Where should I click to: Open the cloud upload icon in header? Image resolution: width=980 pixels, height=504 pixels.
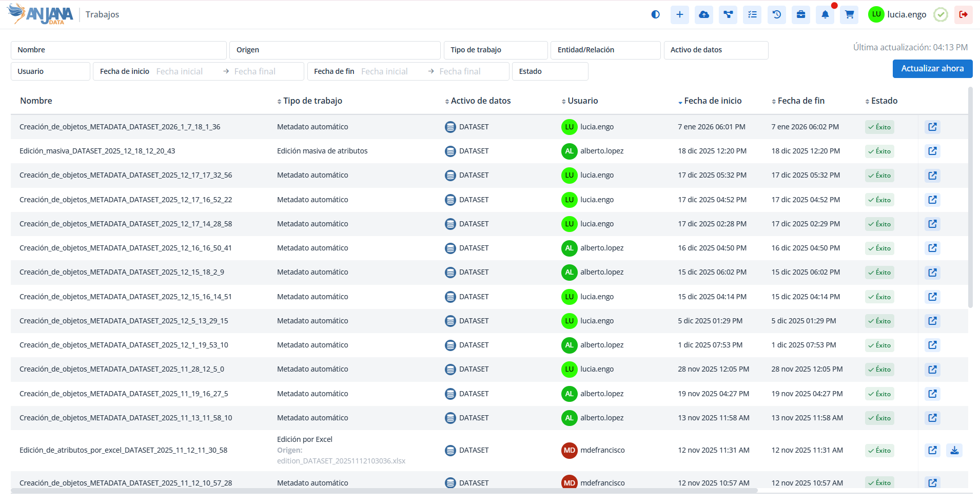tap(704, 14)
